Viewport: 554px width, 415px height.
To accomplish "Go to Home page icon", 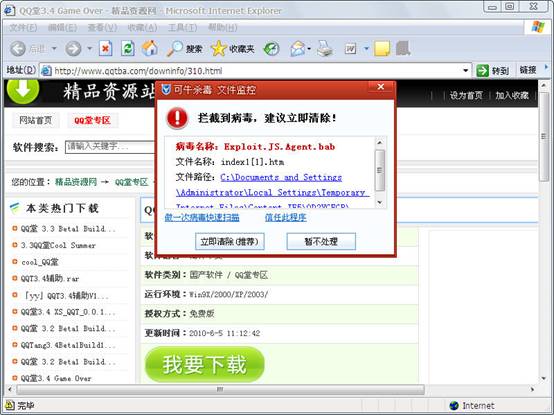I will click(150, 48).
